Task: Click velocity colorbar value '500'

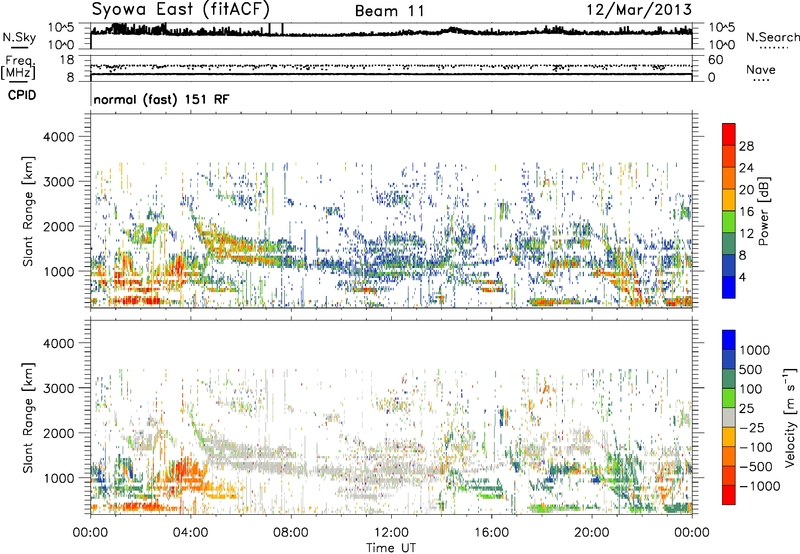Action: [x=753, y=369]
